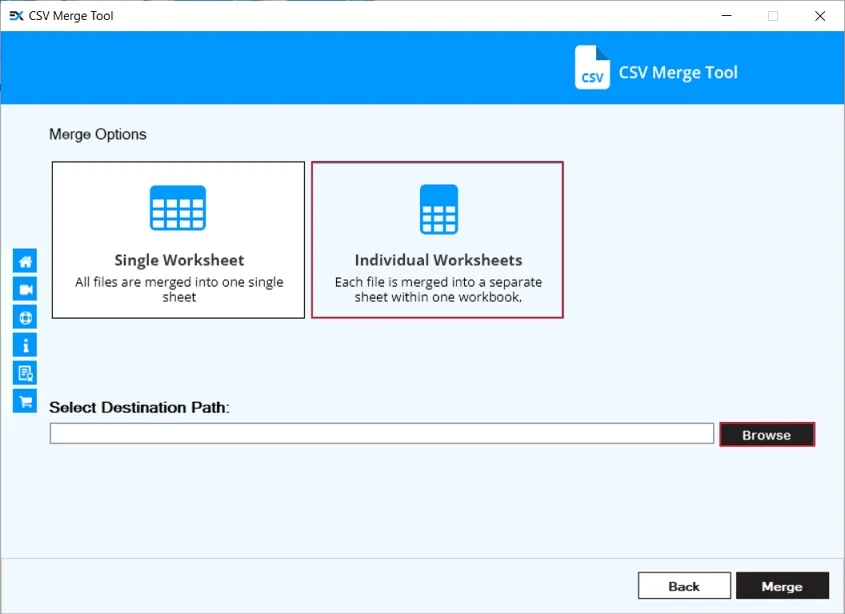
Task: Click the destination path text field
Action: (381, 434)
